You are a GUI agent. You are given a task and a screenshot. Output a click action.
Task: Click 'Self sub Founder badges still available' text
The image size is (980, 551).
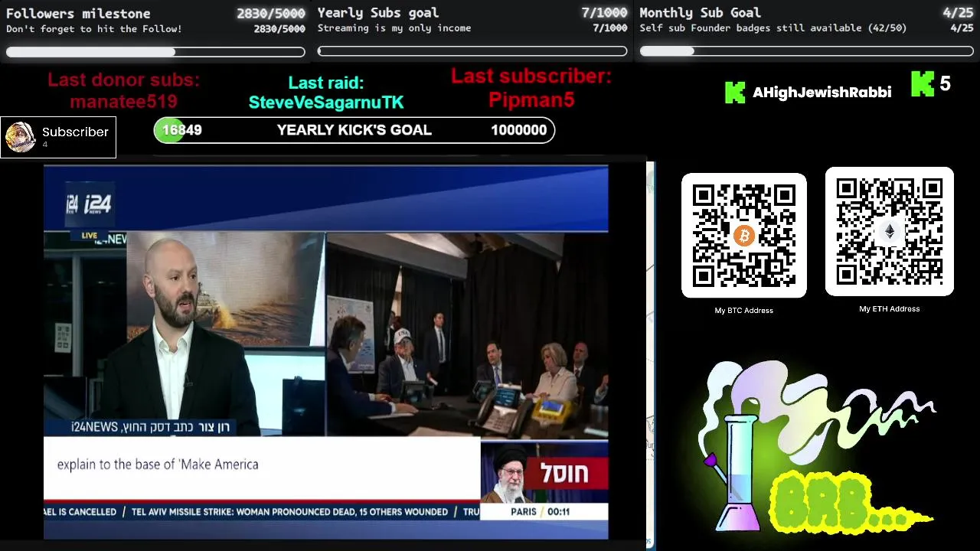[x=751, y=28]
